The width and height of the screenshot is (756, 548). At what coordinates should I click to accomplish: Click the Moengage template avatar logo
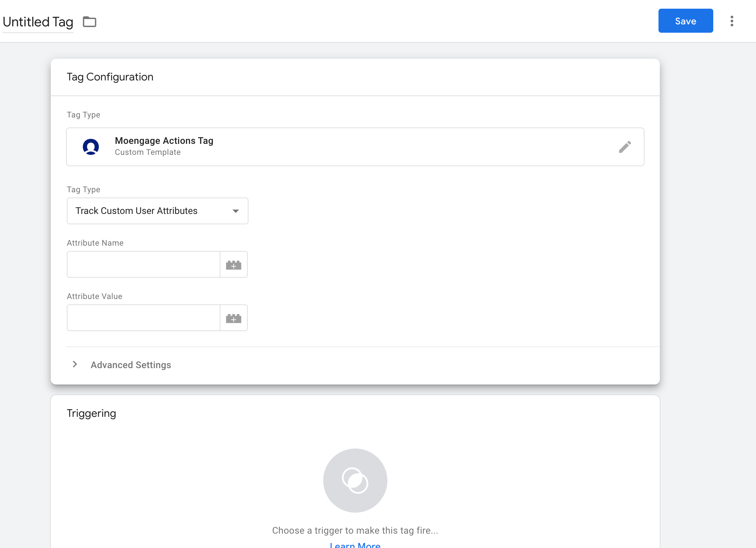coord(91,147)
